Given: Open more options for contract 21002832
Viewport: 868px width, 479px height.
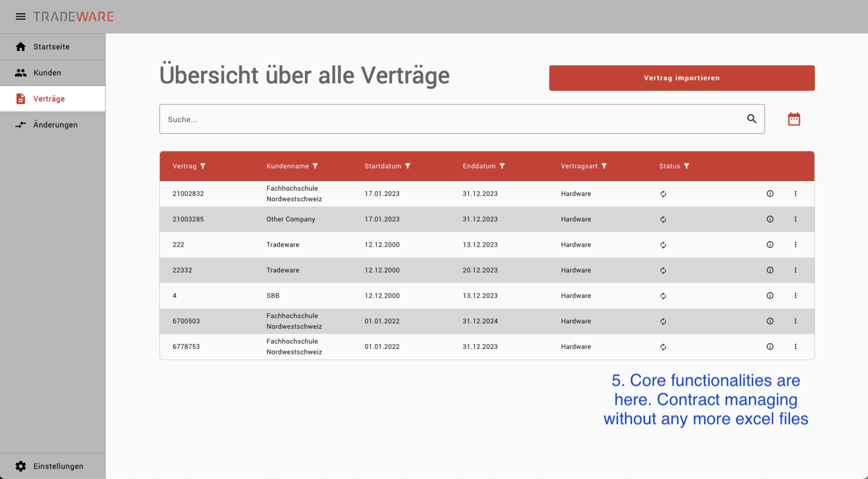Looking at the screenshot, I should click(796, 194).
